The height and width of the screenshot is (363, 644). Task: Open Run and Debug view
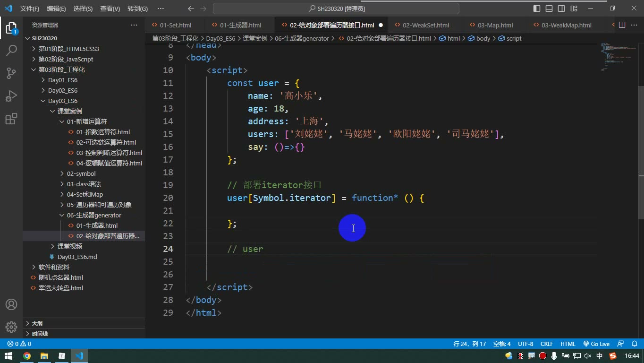click(x=11, y=95)
